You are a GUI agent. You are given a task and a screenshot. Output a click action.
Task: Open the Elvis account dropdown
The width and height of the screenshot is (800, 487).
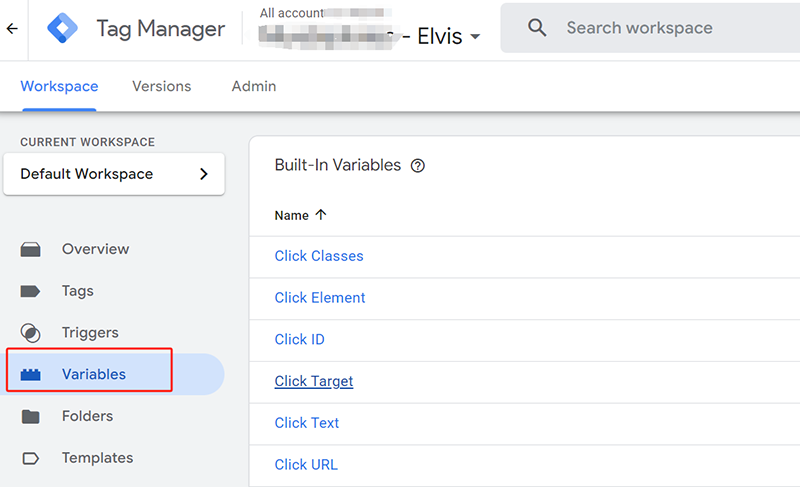(x=475, y=37)
